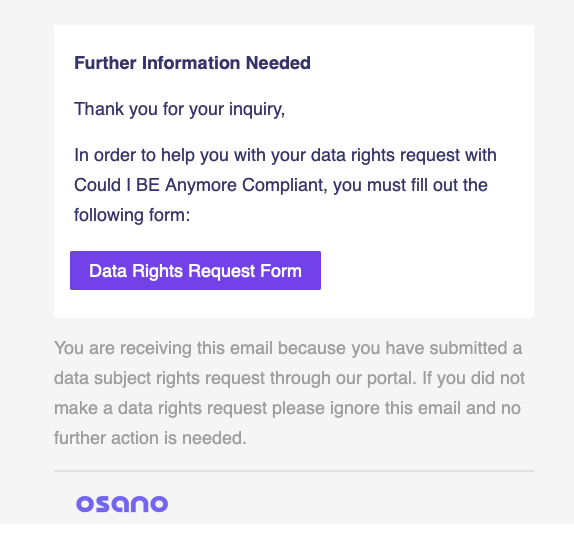The image size is (574, 540).
Task: Click 'If you did not' in the disclaimer
Action: [x=474, y=378]
